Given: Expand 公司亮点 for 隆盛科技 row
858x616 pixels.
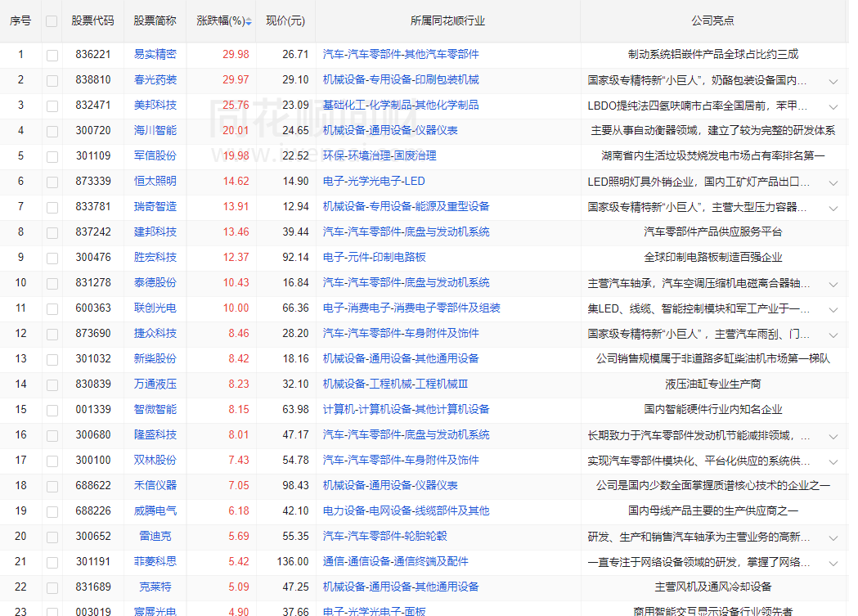Looking at the screenshot, I should pos(833,437).
